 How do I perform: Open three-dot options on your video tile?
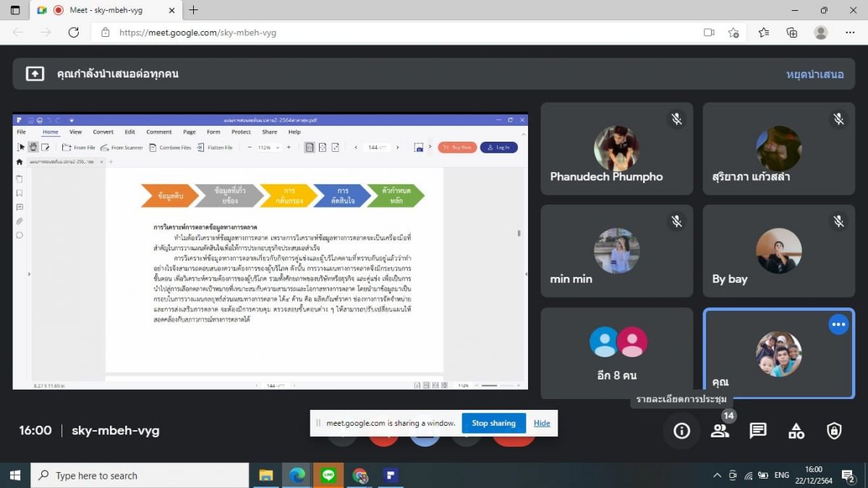tap(838, 325)
